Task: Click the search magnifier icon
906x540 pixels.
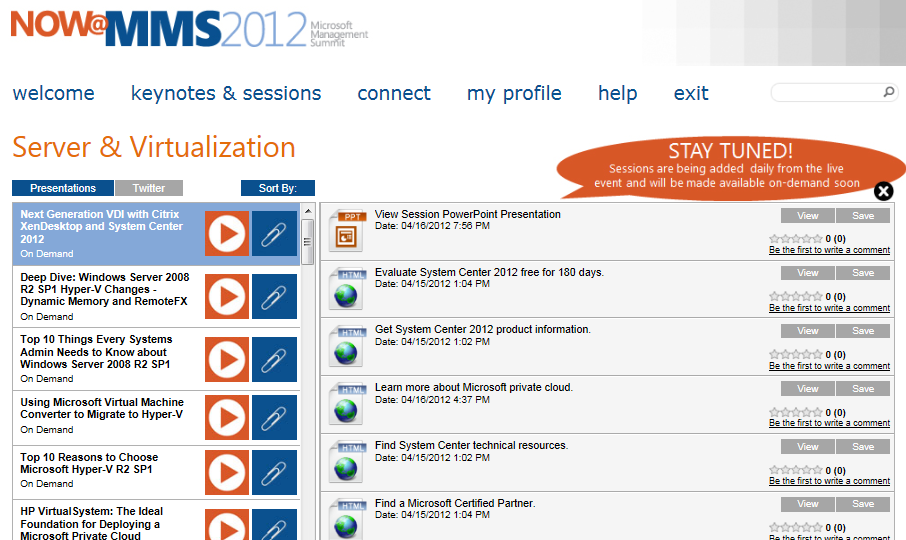Action: pos(888,93)
